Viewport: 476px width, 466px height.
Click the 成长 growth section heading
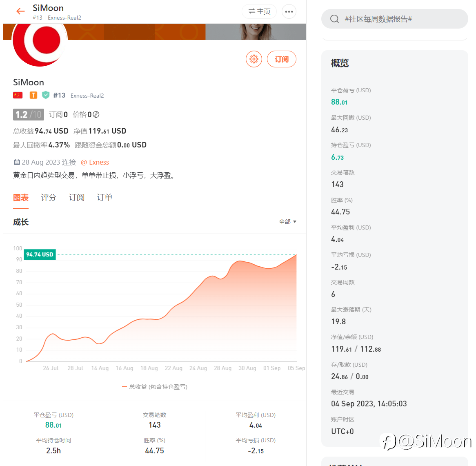point(21,222)
